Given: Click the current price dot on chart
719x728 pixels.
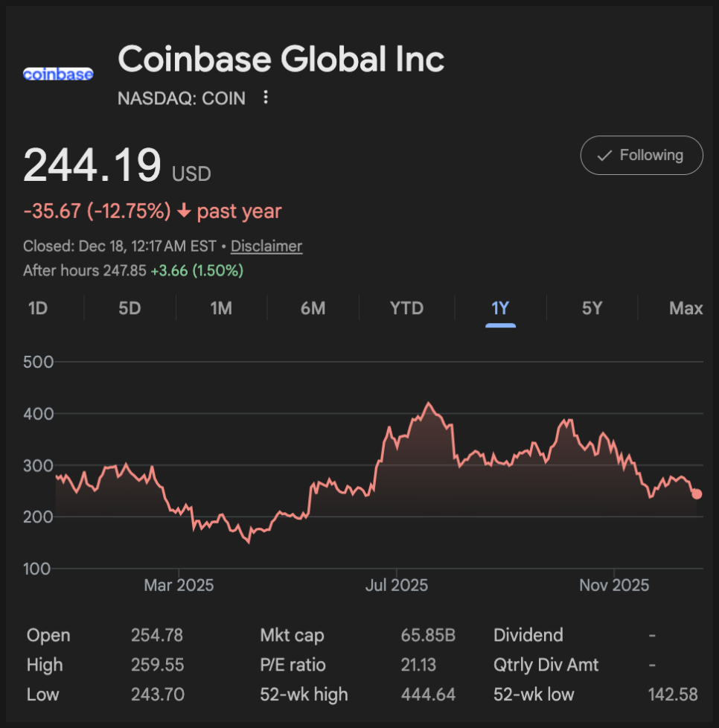Looking at the screenshot, I should [697, 494].
